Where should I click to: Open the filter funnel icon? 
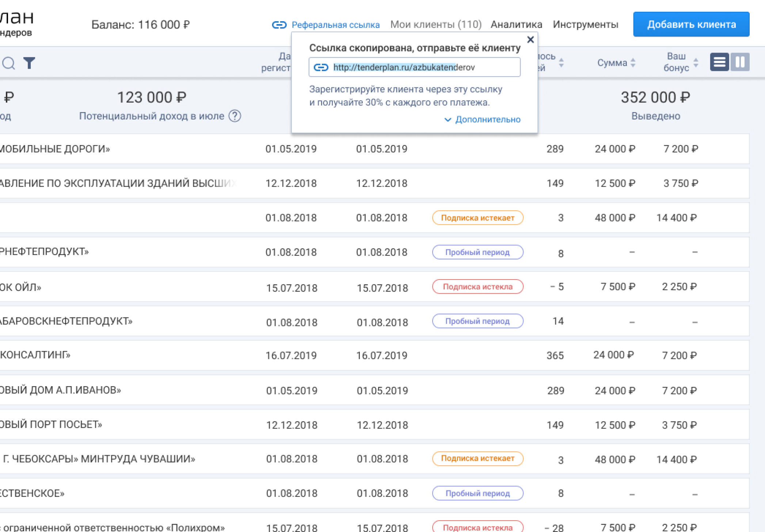[x=29, y=63]
